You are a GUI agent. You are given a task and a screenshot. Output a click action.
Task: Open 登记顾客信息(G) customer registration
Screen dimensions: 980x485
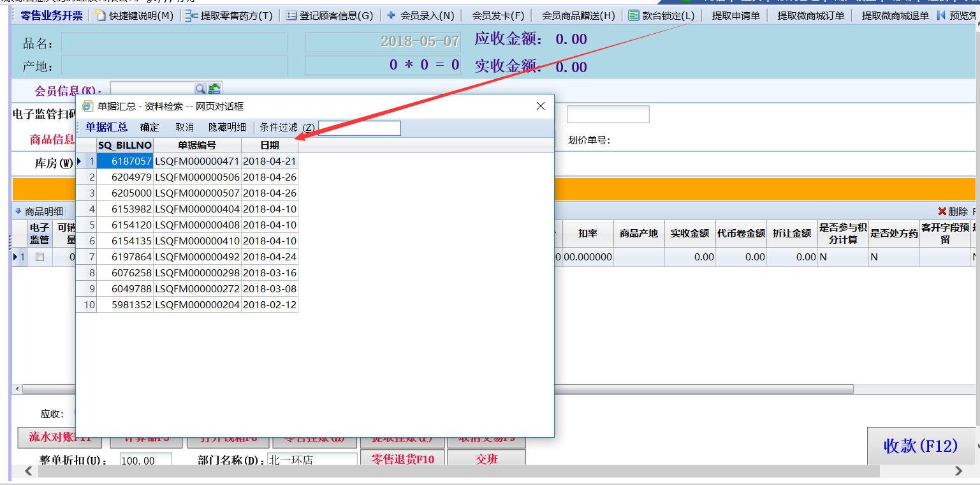click(330, 15)
